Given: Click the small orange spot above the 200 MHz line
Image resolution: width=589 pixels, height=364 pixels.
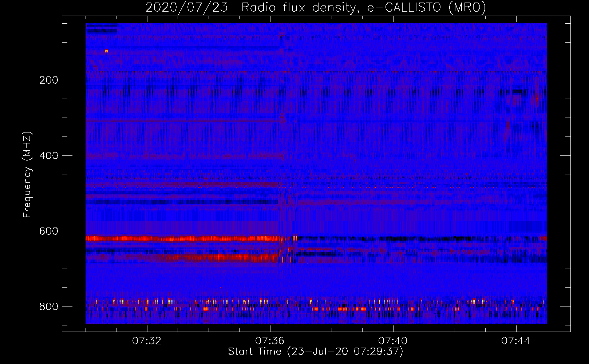Looking at the screenshot, I should 106,51.
